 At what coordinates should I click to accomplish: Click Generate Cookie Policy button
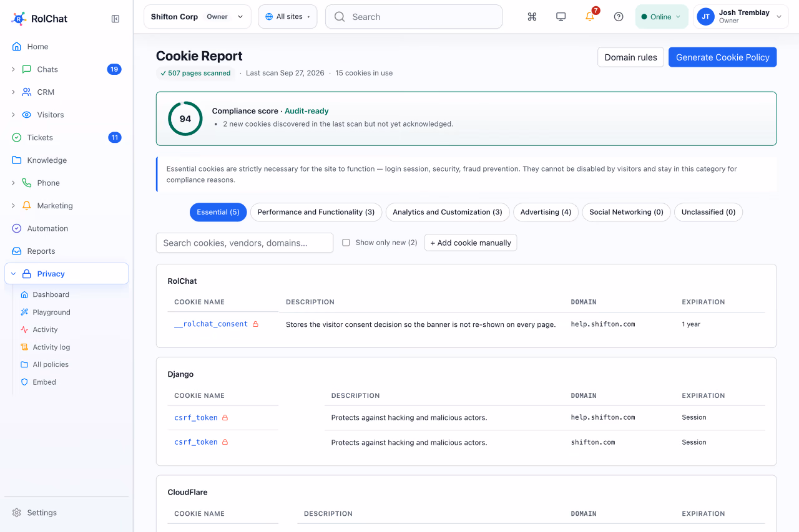723,57
